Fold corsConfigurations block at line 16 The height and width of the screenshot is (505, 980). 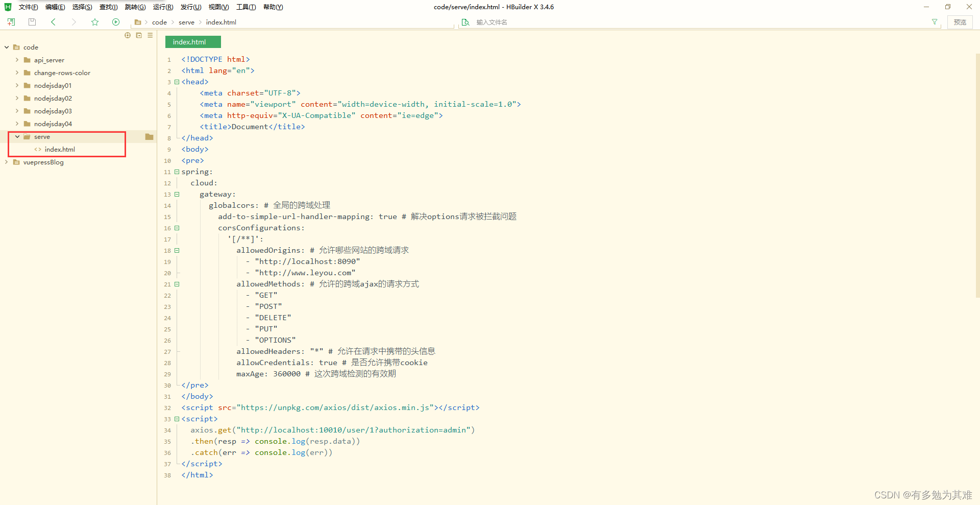[177, 228]
